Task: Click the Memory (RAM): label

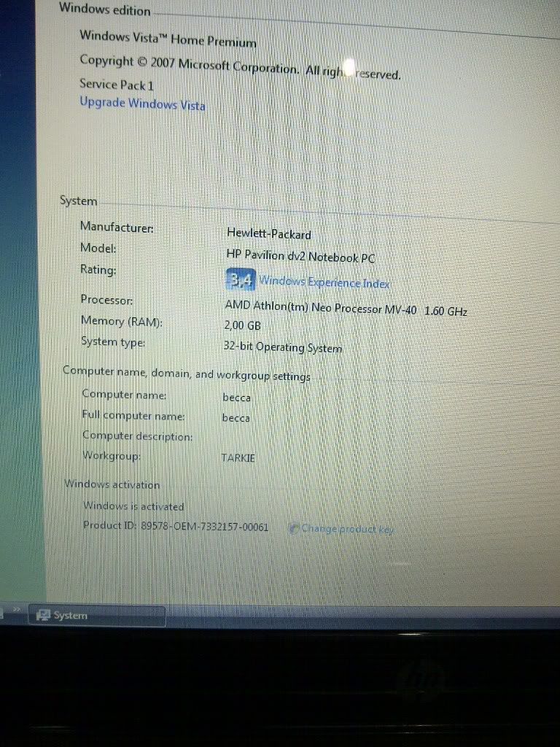Action: pos(122,322)
